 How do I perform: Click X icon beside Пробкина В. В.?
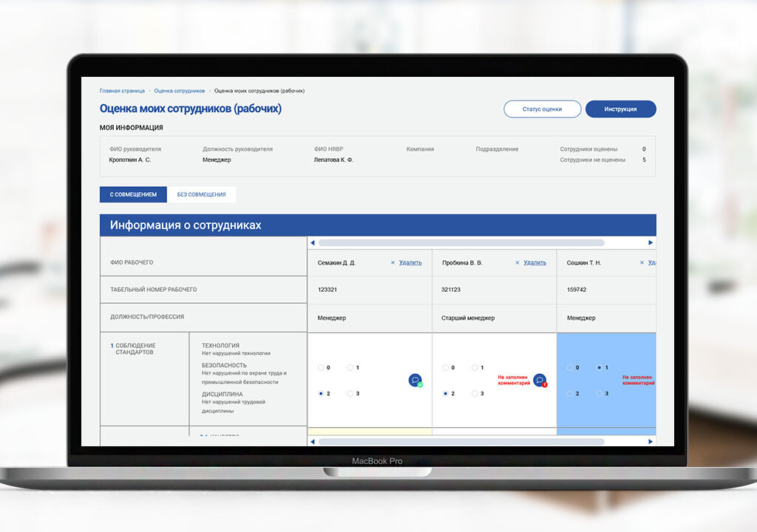pos(517,262)
